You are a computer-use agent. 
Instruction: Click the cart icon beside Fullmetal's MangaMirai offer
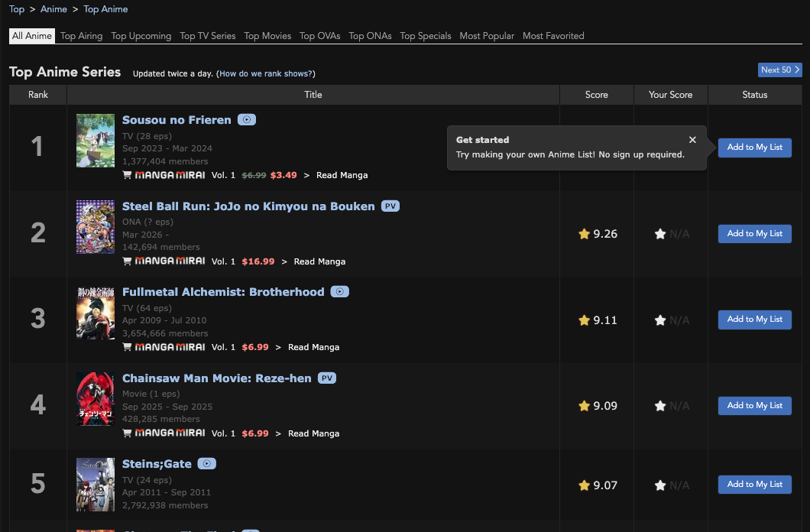(127, 347)
